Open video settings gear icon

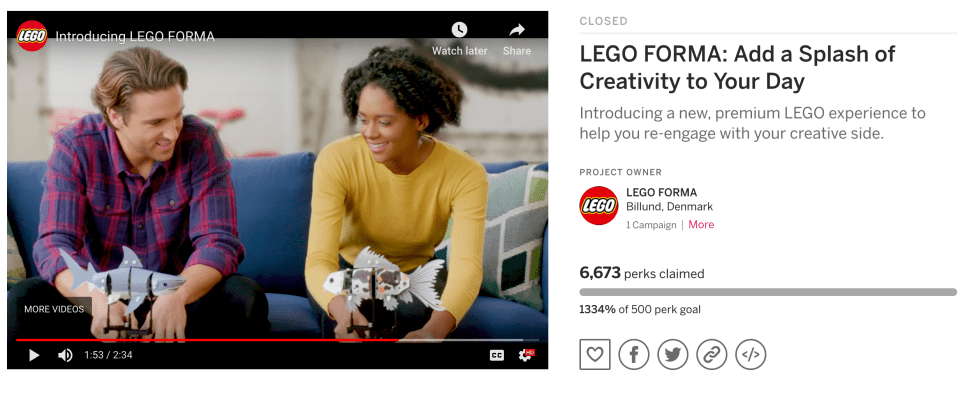pos(526,355)
